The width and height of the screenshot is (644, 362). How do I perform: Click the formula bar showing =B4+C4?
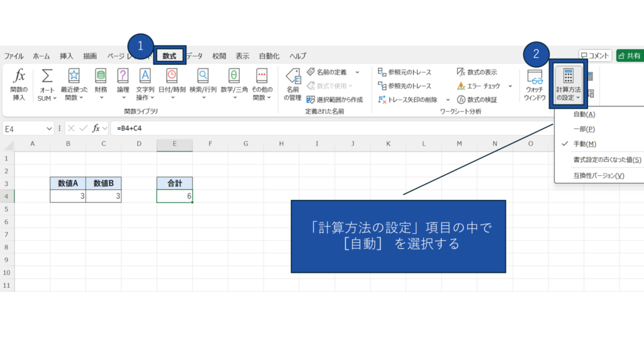[x=314, y=128]
